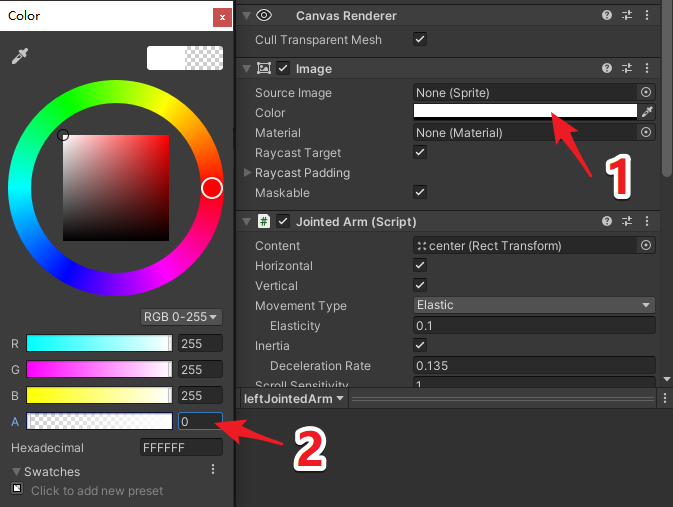This screenshot has height=507, width=673.
Task: Click the B value field 255
Action: coord(200,395)
